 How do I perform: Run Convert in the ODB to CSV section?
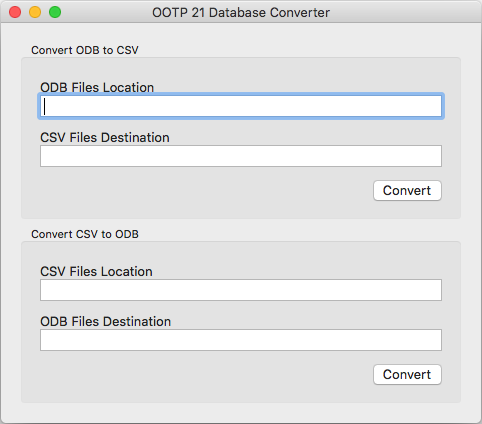[x=407, y=191]
